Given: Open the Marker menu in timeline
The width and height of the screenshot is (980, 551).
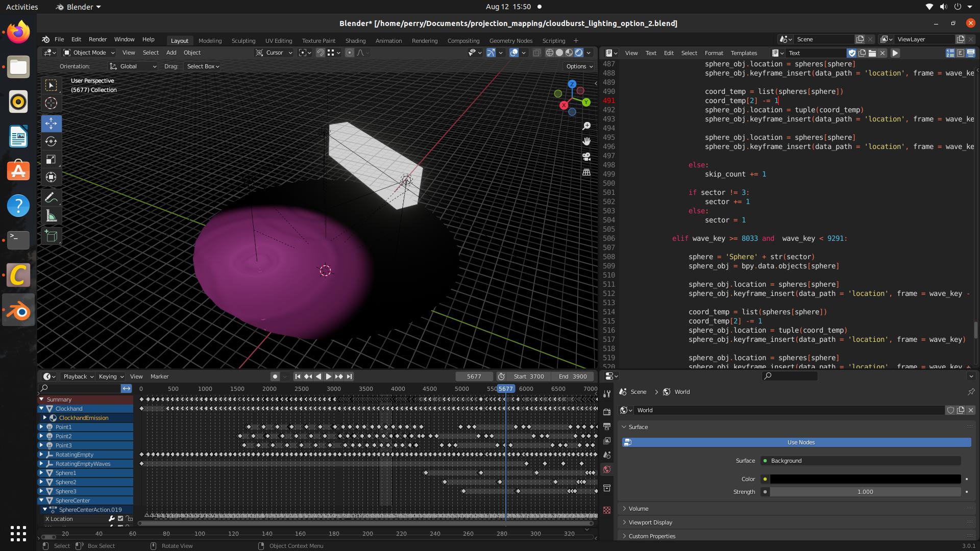Looking at the screenshot, I should tap(159, 377).
